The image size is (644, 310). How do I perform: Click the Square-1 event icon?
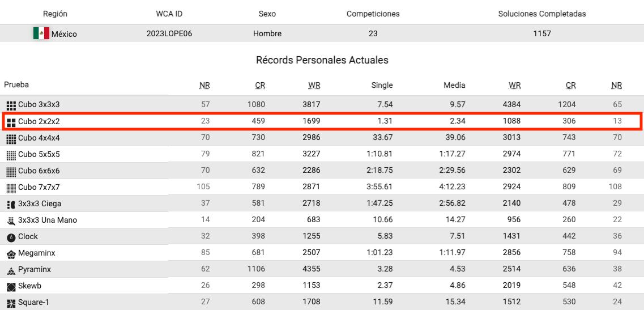pyautogui.click(x=11, y=303)
